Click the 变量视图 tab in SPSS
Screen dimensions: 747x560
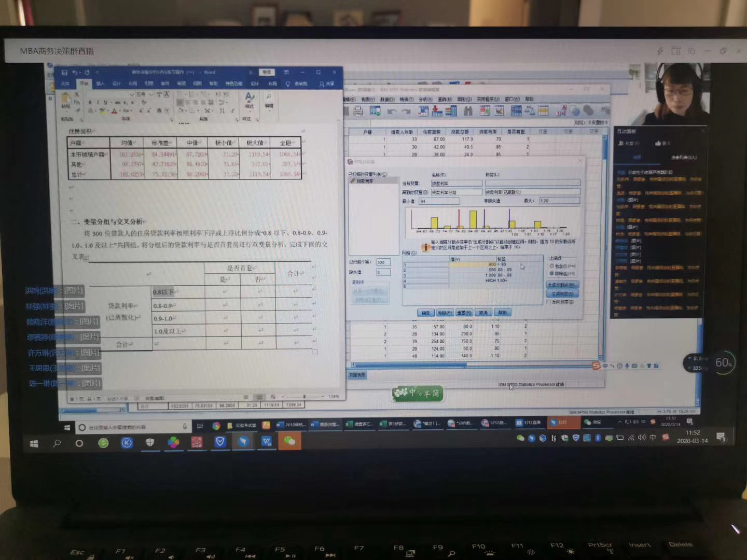pos(357,375)
